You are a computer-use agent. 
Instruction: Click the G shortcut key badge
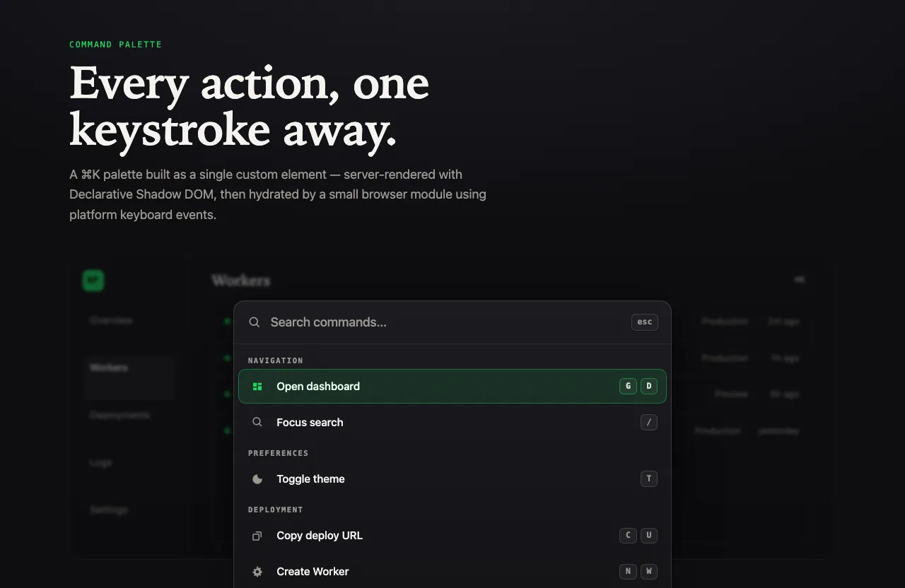tap(628, 387)
